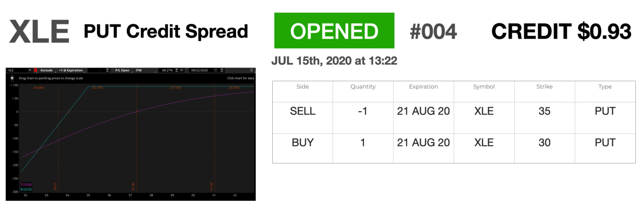This screenshot has height=217, width=644.
Task: Click the SELL cell in the table
Action: pos(303,111)
